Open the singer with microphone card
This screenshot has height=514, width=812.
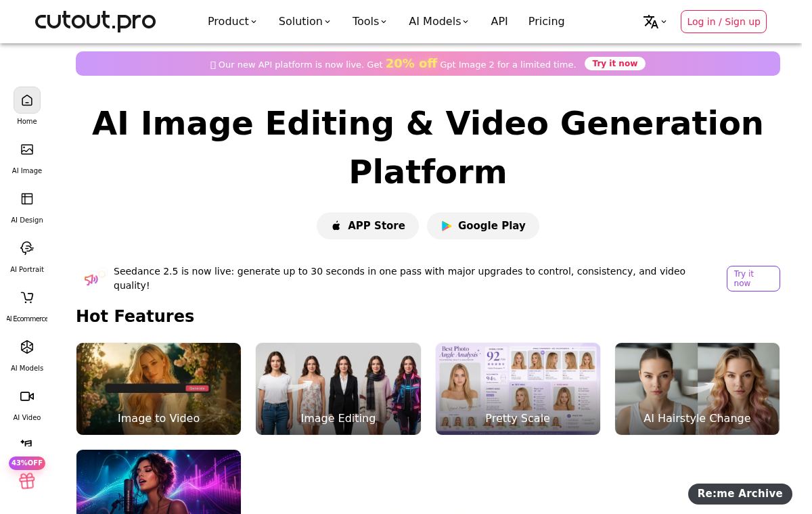coord(158,482)
